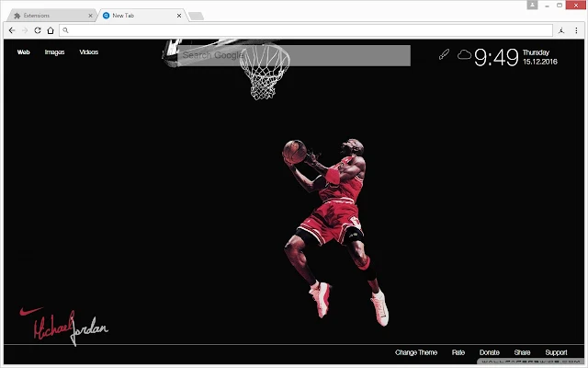The image size is (588, 368).
Task: Click the puzzle-piece icon on the Extensions tab
Action: coord(17,16)
